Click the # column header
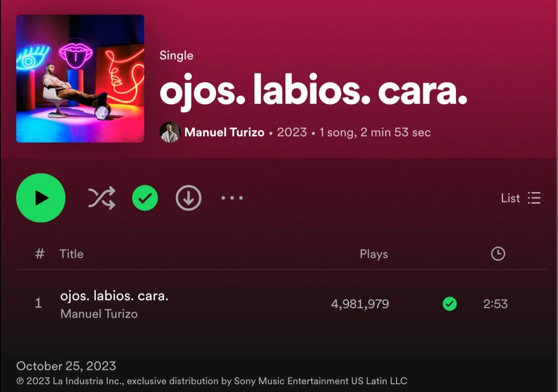 (40, 254)
